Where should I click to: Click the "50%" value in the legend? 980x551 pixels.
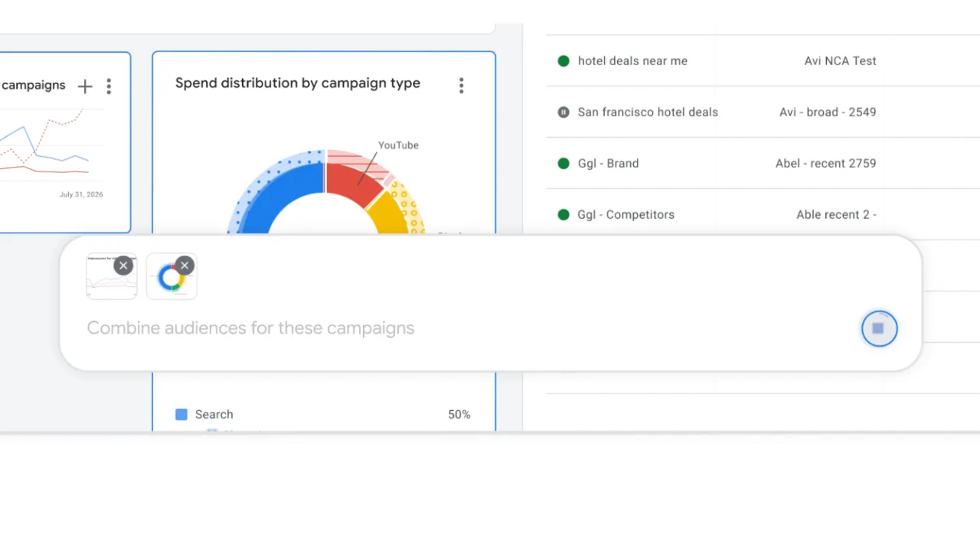pyautogui.click(x=459, y=415)
